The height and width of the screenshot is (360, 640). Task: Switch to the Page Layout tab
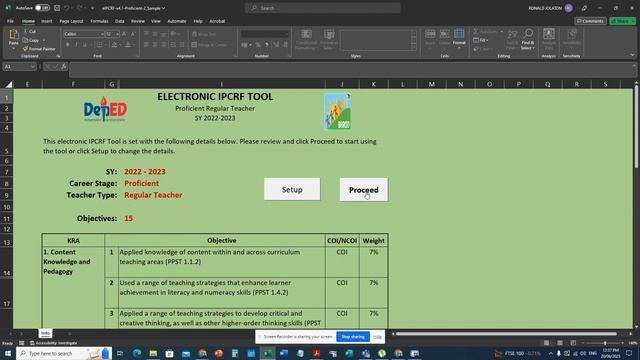71,21
